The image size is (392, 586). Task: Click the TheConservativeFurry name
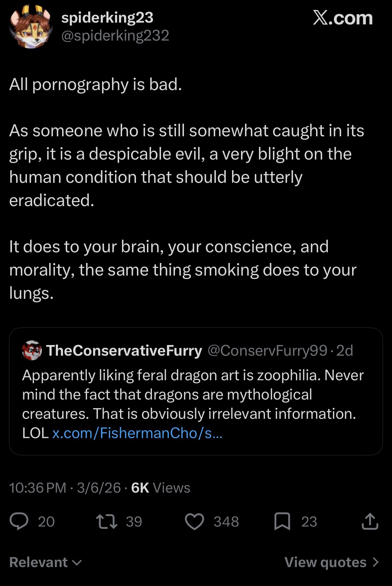(124, 350)
